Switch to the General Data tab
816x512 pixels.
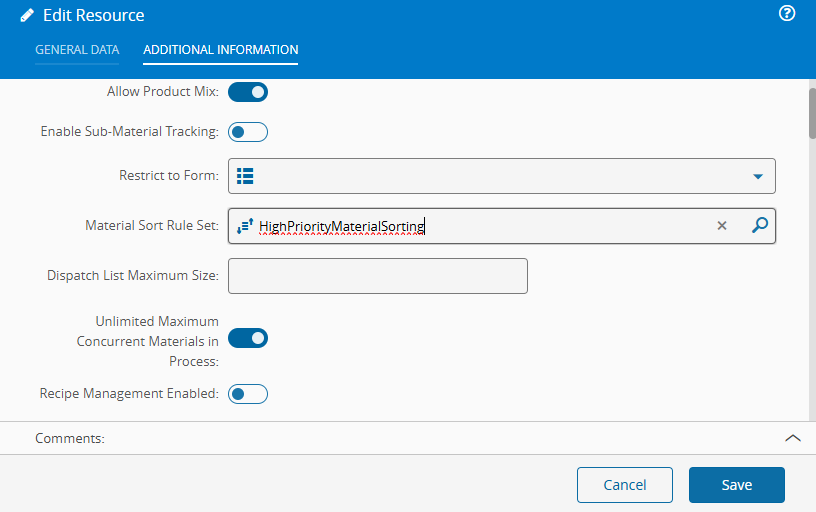click(77, 50)
